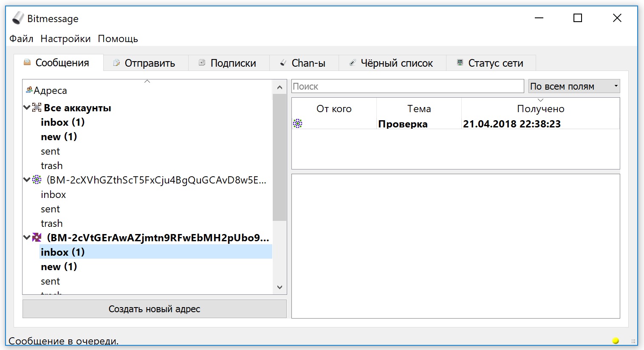
Task: Open the Файл menu
Action: coord(21,39)
